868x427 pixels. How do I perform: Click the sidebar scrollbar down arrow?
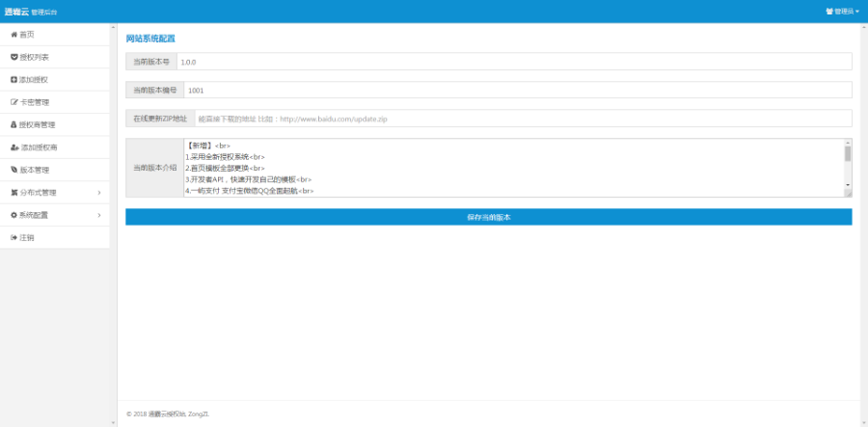click(113, 423)
